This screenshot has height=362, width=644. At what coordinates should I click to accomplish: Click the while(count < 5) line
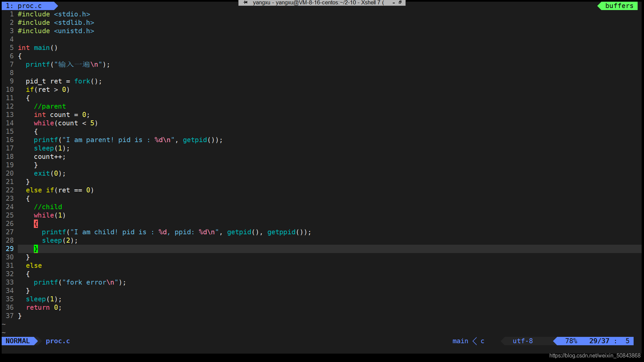coord(66,123)
